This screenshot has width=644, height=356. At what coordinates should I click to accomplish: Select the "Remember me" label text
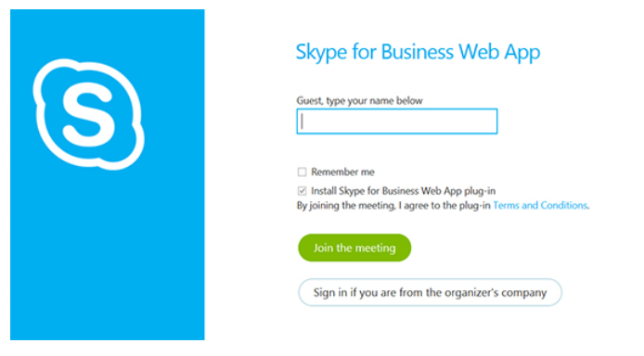click(x=342, y=172)
